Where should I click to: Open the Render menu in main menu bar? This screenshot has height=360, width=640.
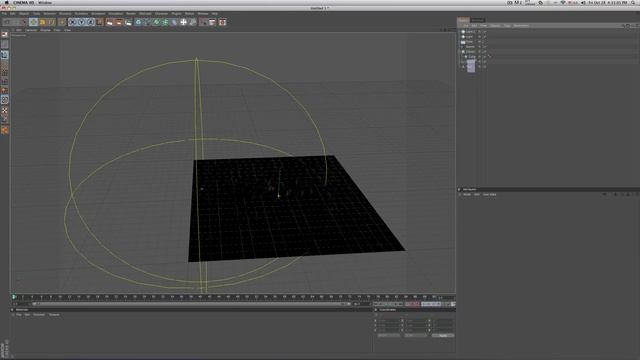pos(131,13)
